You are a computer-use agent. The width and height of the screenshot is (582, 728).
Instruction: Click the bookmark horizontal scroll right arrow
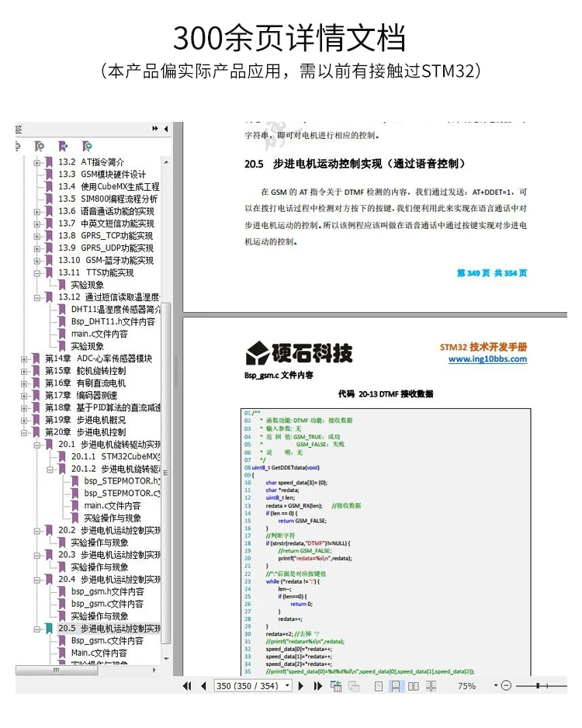pyautogui.click(x=154, y=670)
